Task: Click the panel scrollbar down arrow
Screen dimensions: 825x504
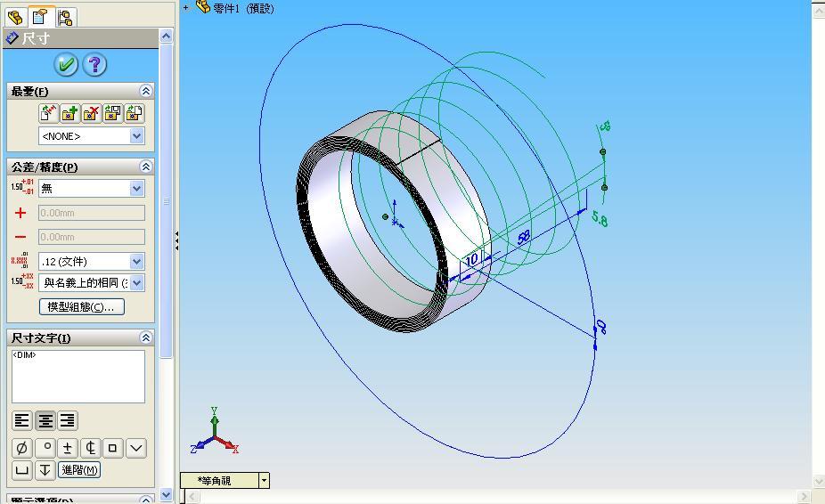Action: coord(166,494)
